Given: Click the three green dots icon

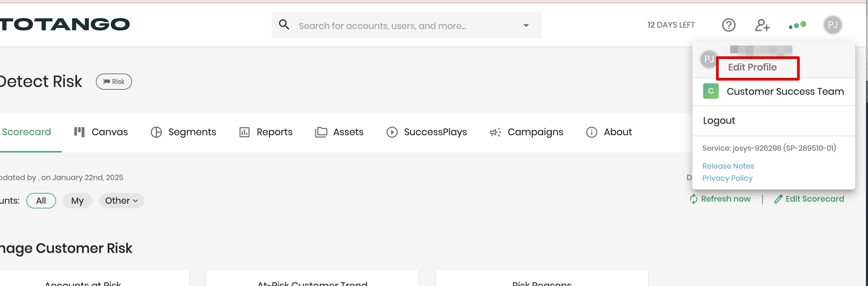Looking at the screenshot, I should tap(797, 25).
